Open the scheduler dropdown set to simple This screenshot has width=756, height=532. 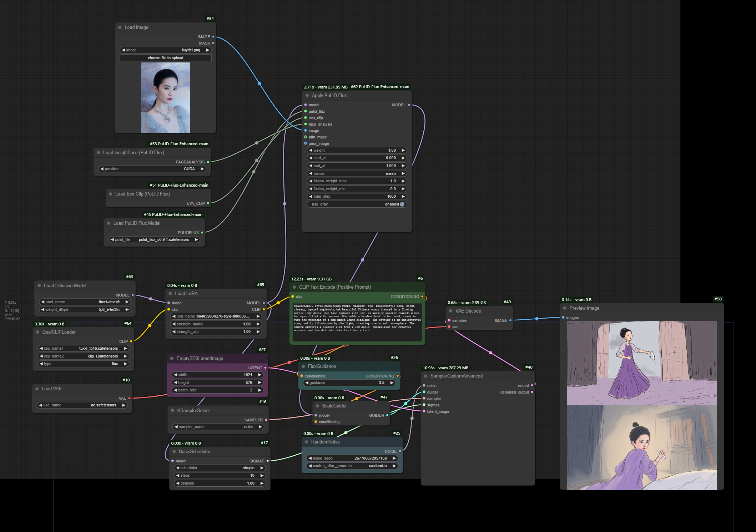pyautogui.click(x=220, y=467)
